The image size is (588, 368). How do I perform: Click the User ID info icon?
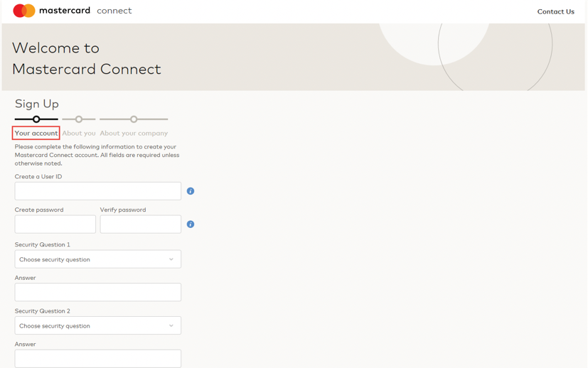[191, 191]
